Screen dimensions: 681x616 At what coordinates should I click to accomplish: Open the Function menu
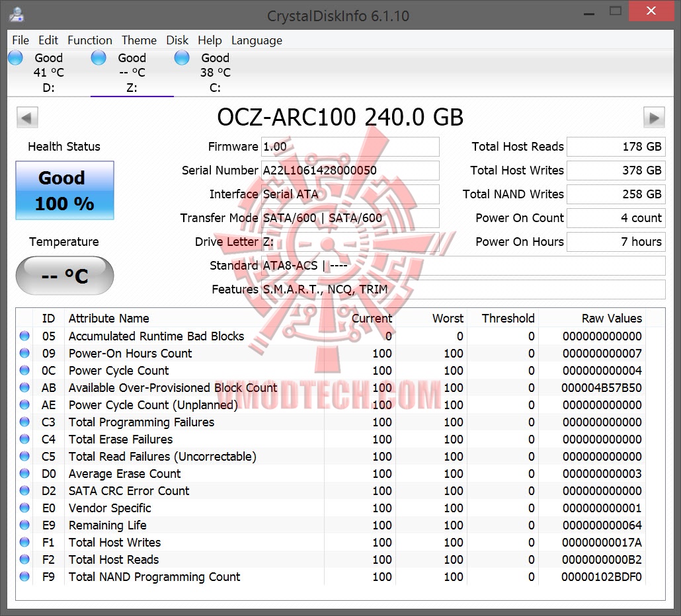point(90,40)
